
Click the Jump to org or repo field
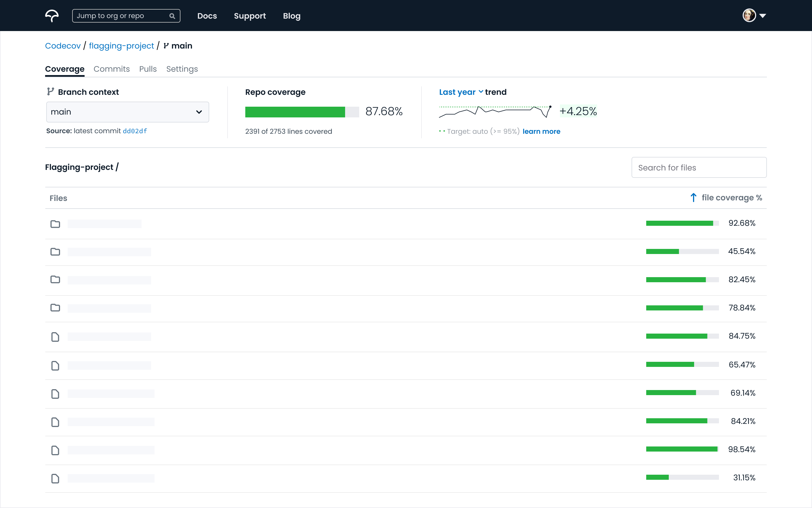tap(126, 16)
